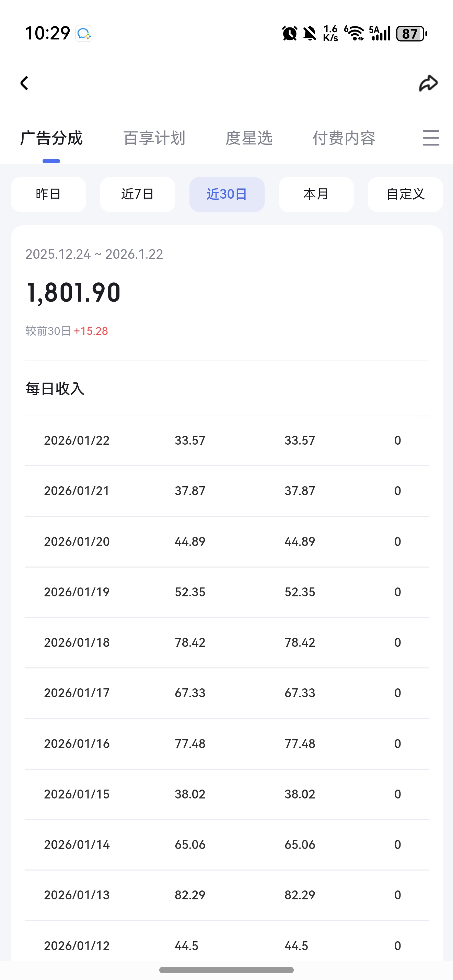Image resolution: width=453 pixels, height=980 pixels.
Task: Open the 付费内容 tab
Action: coord(344,138)
